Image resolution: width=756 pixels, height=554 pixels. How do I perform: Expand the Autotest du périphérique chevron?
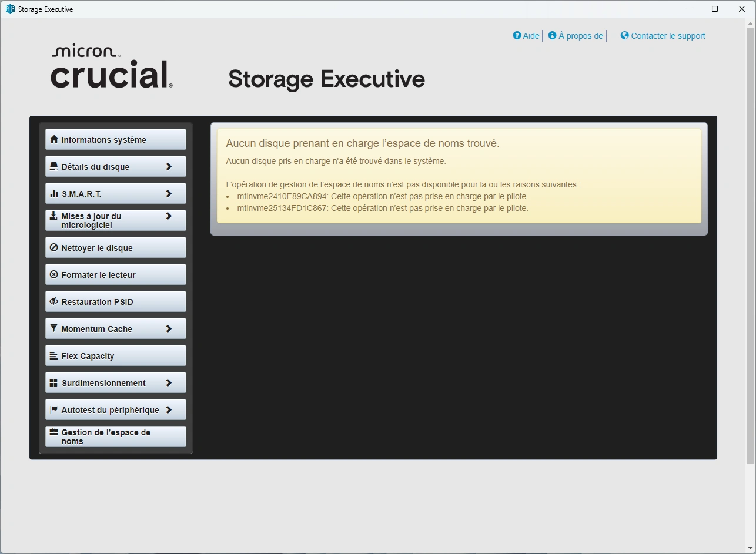point(169,409)
